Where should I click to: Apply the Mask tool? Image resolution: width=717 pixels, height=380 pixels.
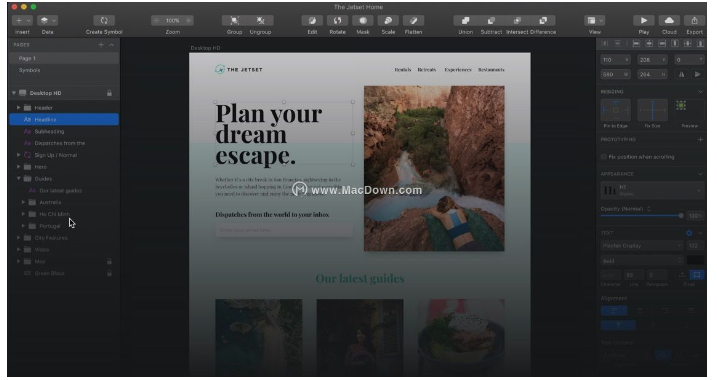coord(363,21)
